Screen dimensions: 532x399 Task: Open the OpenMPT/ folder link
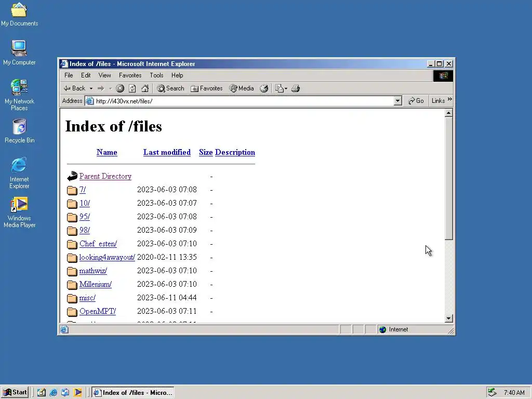point(98,312)
